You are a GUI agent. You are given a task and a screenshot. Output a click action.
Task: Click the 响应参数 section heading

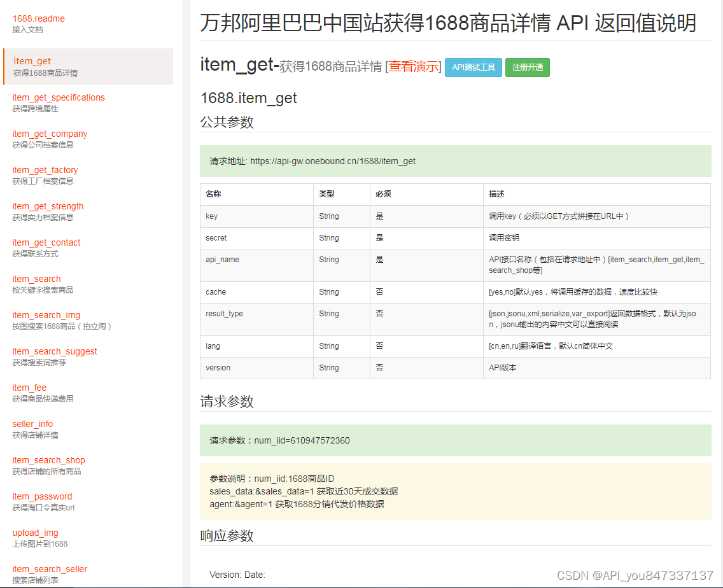227,535
